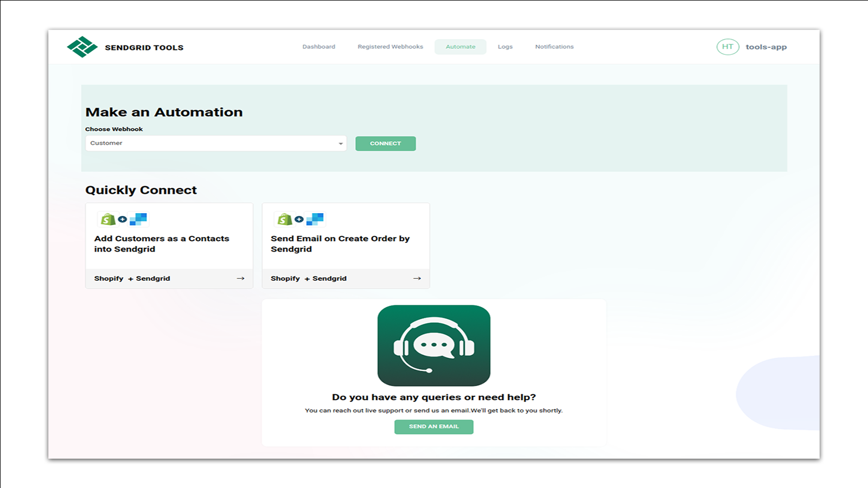868x488 pixels.
Task: Open the HT user avatar
Action: pyautogui.click(x=727, y=47)
